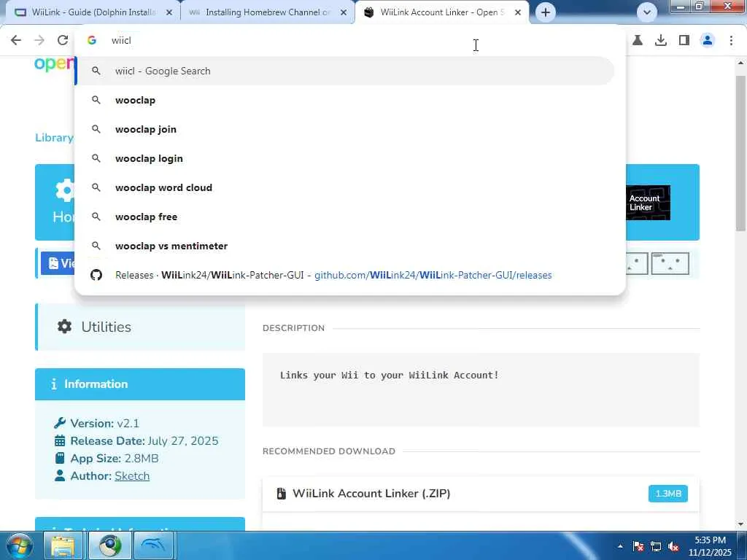Open the Windows Start button
The width and height of the screenshot is (747, 560).
pyautogui.click(x=19, y=545)
